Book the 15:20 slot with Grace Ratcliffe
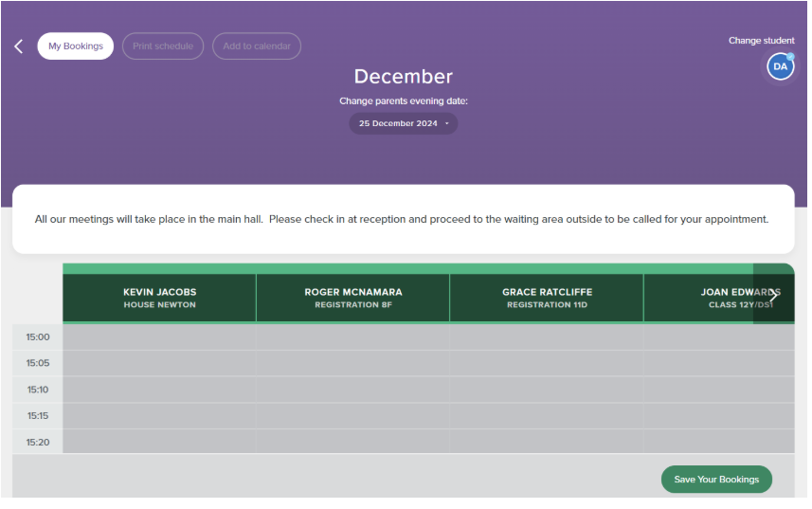 (546, 442)
